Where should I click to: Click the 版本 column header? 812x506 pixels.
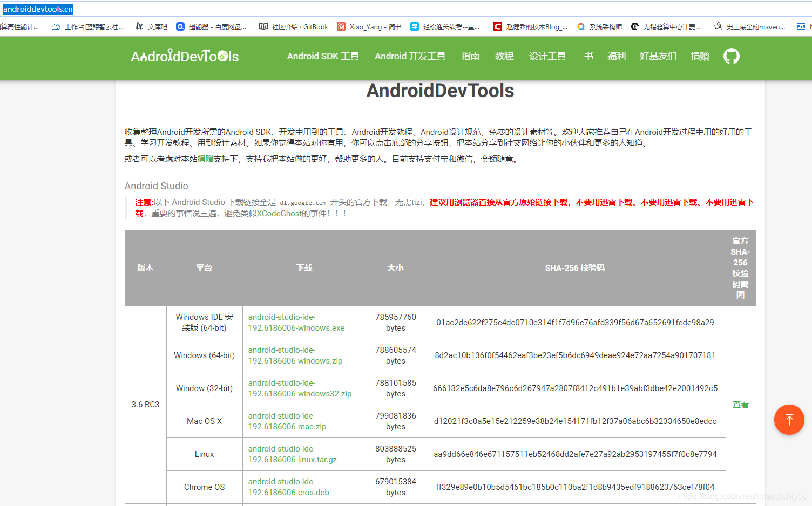point(145,268)
